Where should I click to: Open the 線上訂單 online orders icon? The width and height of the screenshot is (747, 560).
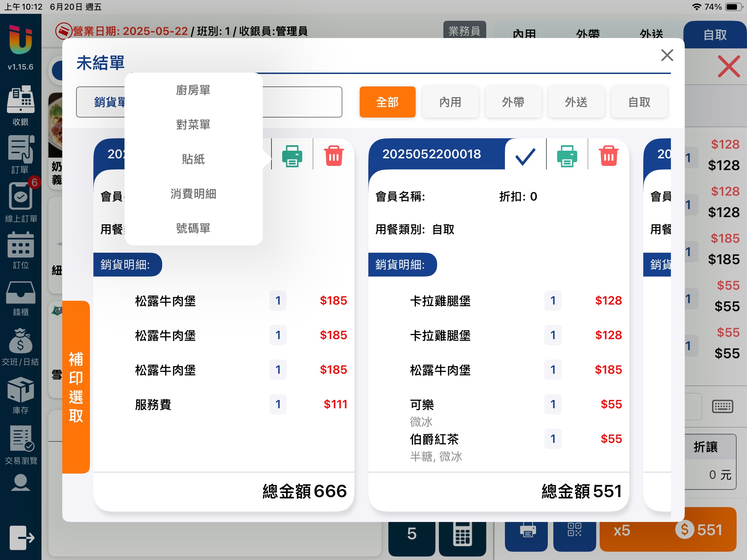point(20,197)
